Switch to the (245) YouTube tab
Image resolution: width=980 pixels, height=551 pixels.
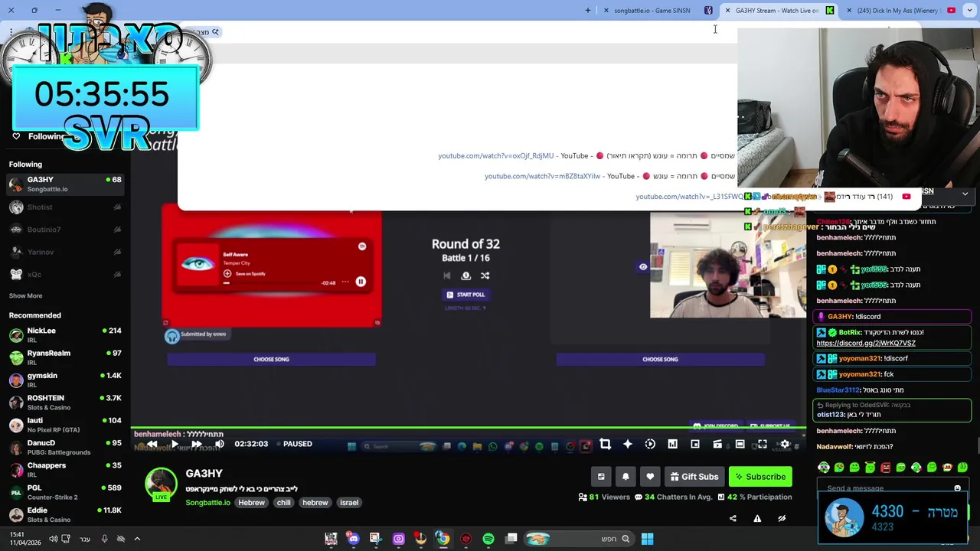click(900, 10)
